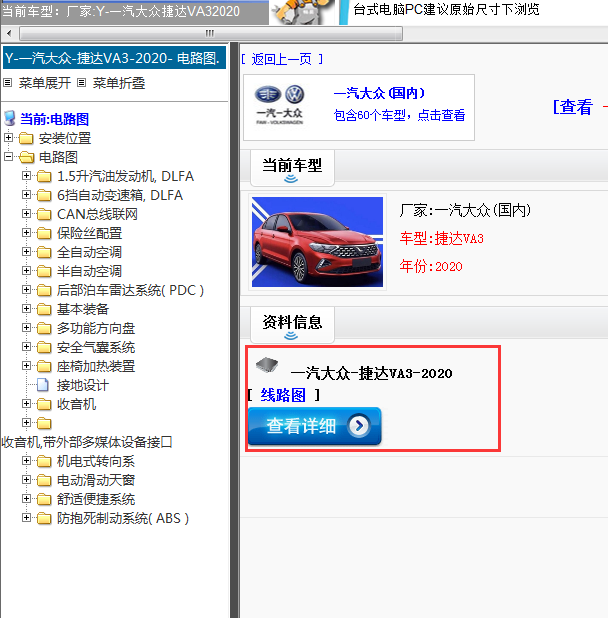Click the 厂家:一汽大众(国内) text
Viewport: 608px width, 618px height.
465,210
